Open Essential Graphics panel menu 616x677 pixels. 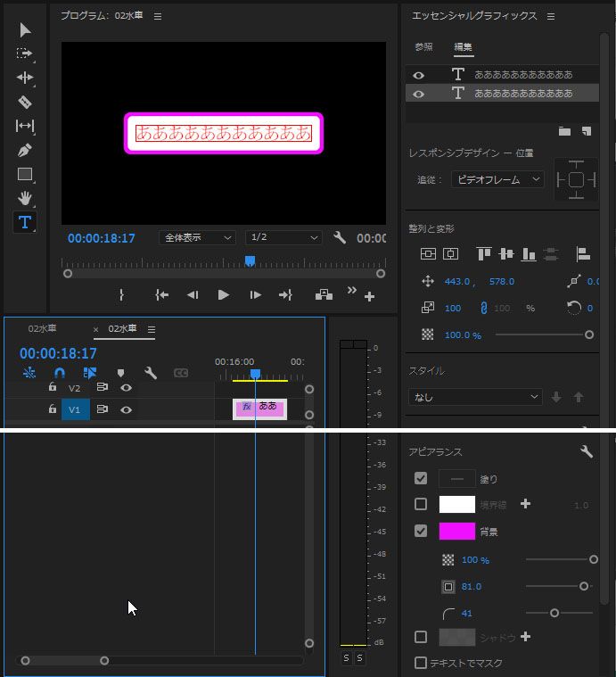click(551, 16)
